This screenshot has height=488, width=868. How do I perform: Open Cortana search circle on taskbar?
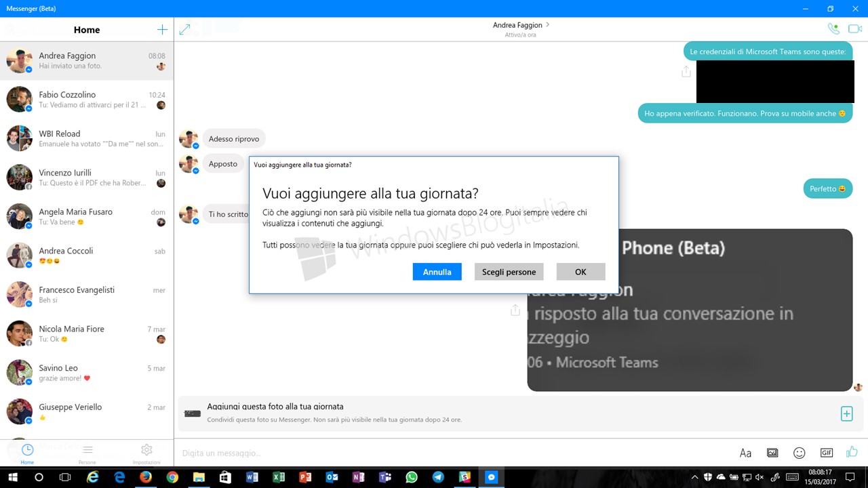pos(39,477)
